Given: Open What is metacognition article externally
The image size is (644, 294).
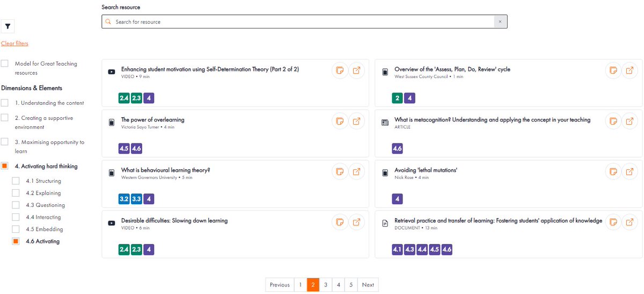Looking at the screenshot, I should [630, 121].
